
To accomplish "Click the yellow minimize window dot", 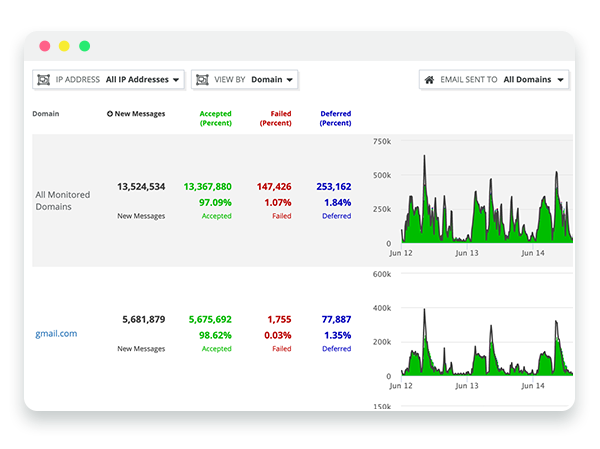I will [x=64, y=46].
